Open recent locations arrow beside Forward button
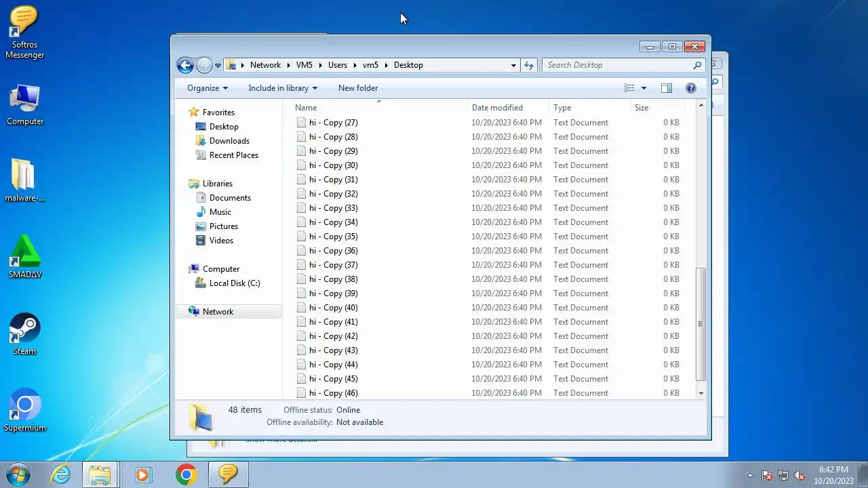 click(218, 66)
